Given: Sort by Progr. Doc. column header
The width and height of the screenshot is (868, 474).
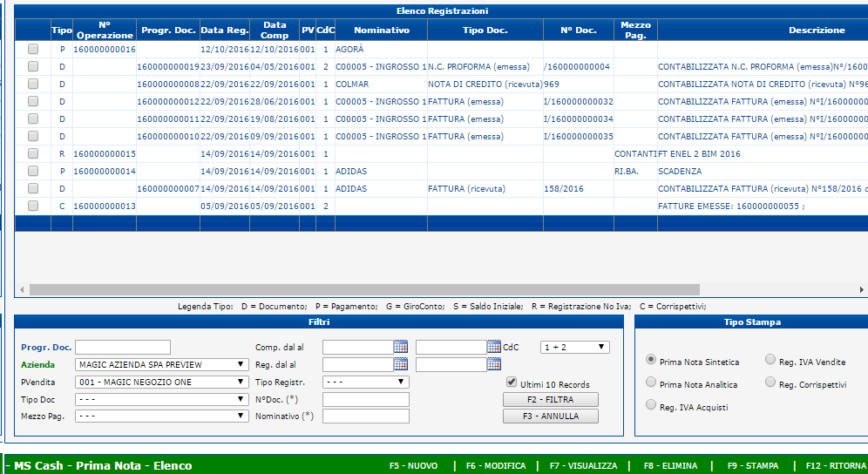Looking at the screenshot, I should tap(168, 30).
